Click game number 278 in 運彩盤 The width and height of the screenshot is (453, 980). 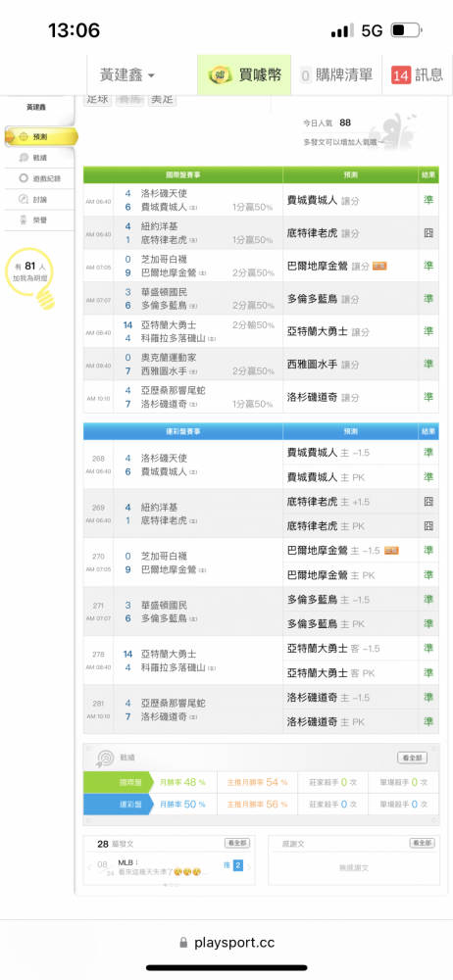98,655
